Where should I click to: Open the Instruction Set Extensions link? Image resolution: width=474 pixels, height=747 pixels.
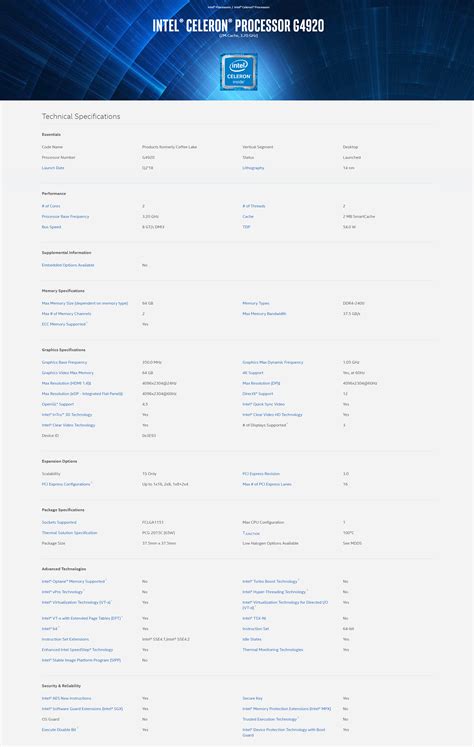tap(65, 639)
